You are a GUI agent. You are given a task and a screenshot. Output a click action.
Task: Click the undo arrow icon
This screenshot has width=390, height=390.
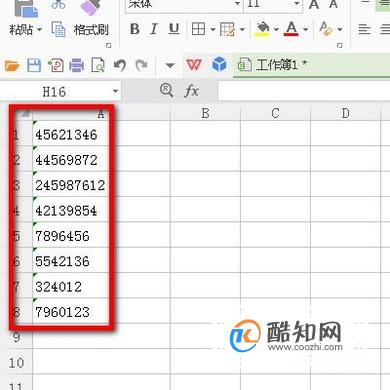pos(120,65)
